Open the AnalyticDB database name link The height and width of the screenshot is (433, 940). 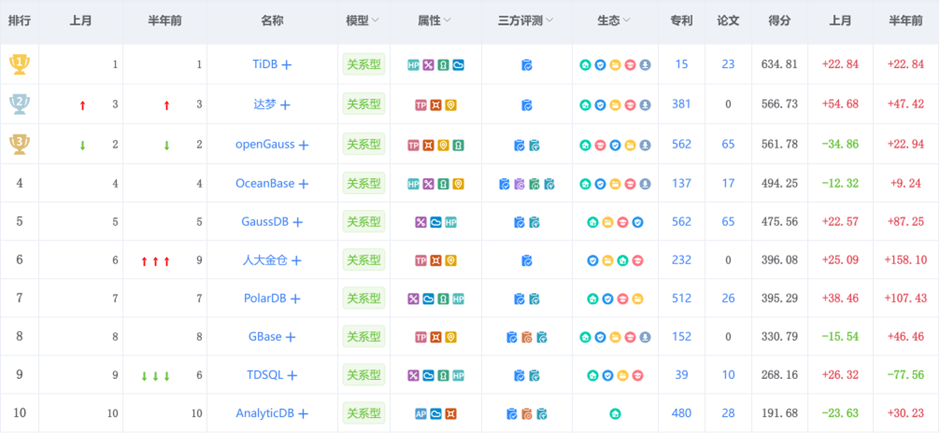(x=265, y=413)
